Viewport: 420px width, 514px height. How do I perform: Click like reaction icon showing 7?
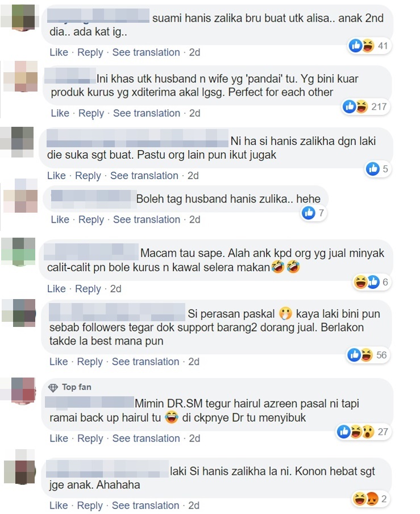[314, 213]
